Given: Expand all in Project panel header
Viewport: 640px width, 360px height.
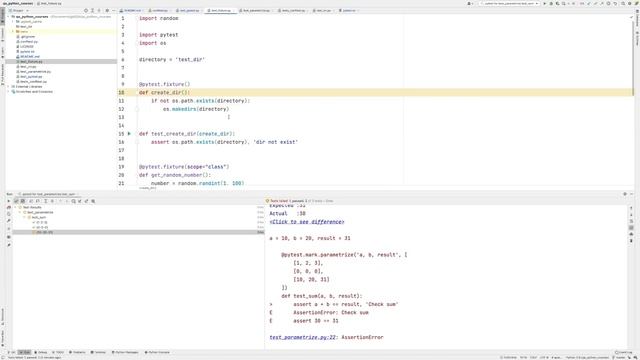Looking at the screenshot, I should (x=92, y=10).
